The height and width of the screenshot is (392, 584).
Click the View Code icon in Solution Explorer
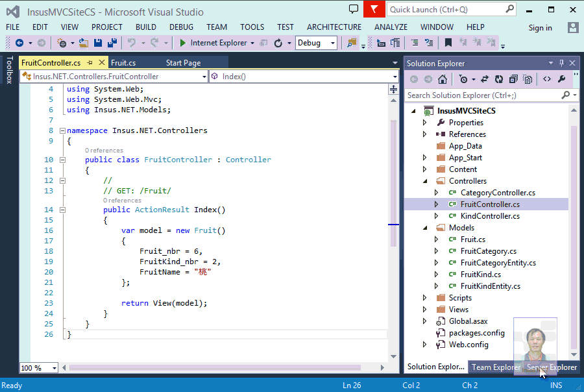click(547, 79)
